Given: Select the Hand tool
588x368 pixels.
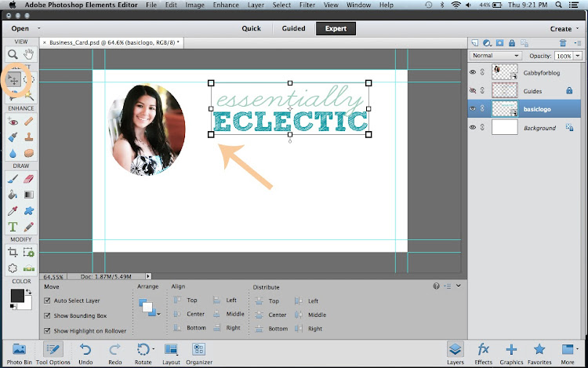Looking at the screenshot, I should coord(30,55).
